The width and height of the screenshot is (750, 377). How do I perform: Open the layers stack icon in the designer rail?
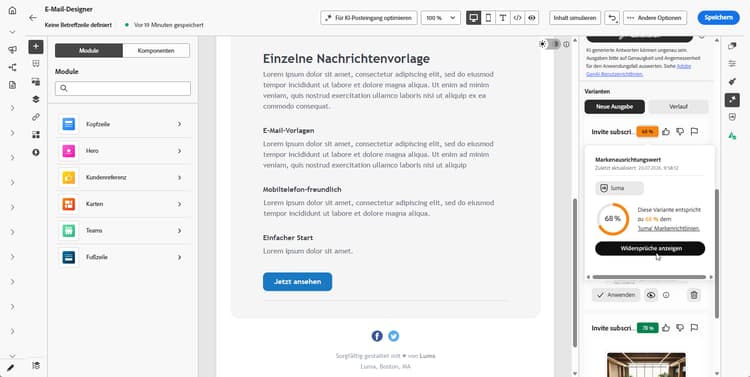[36, 100]
